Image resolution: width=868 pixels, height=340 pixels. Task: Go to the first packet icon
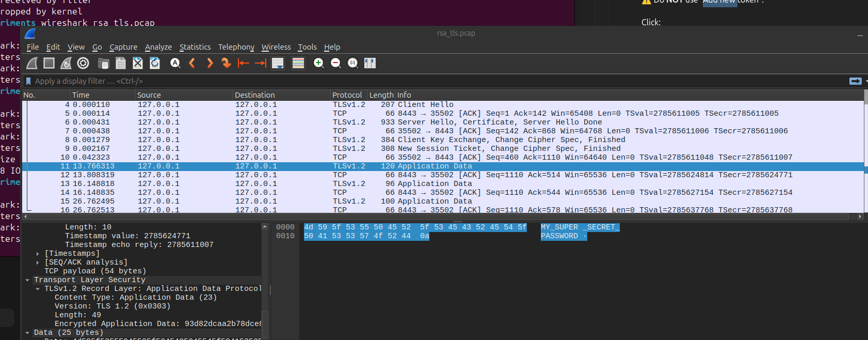(x=243, y=63)
